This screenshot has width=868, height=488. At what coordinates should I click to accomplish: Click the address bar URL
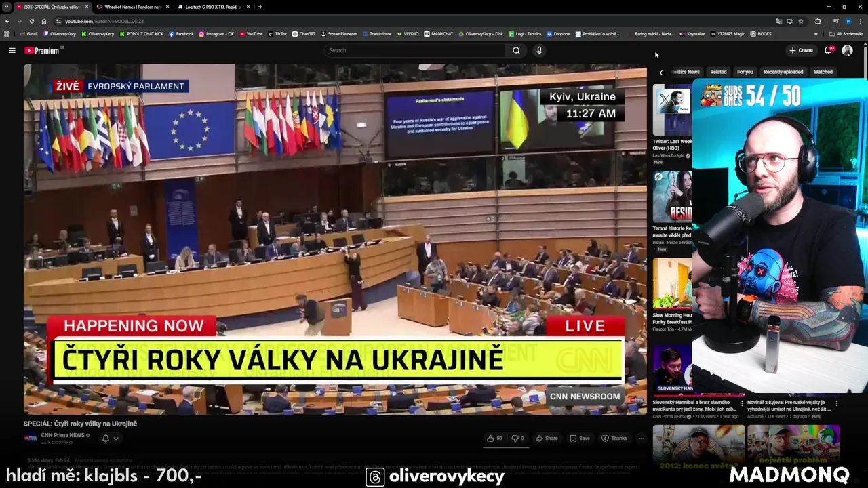point(104,21)
